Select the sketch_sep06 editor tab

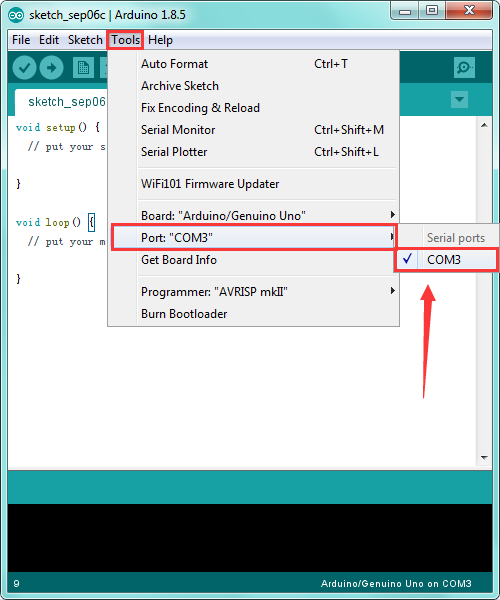coord(61,102)
